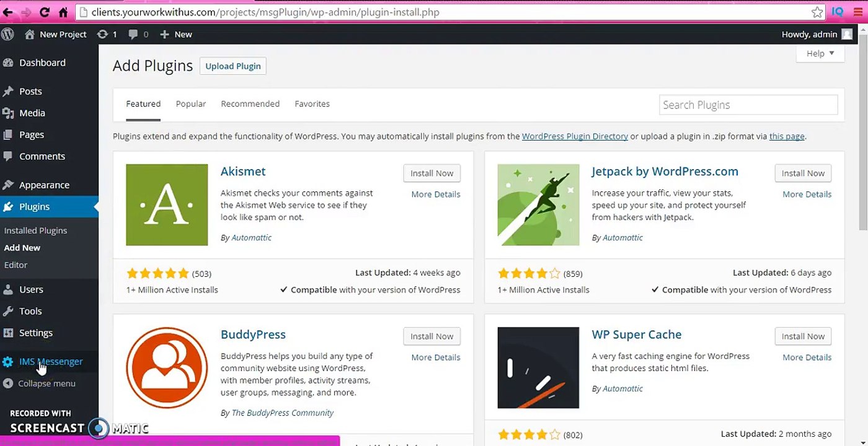The image size is (868, 446).
Task: Click the WP Super Cache thumbnail
Action: pyautogui.click(x=538, y=368)
